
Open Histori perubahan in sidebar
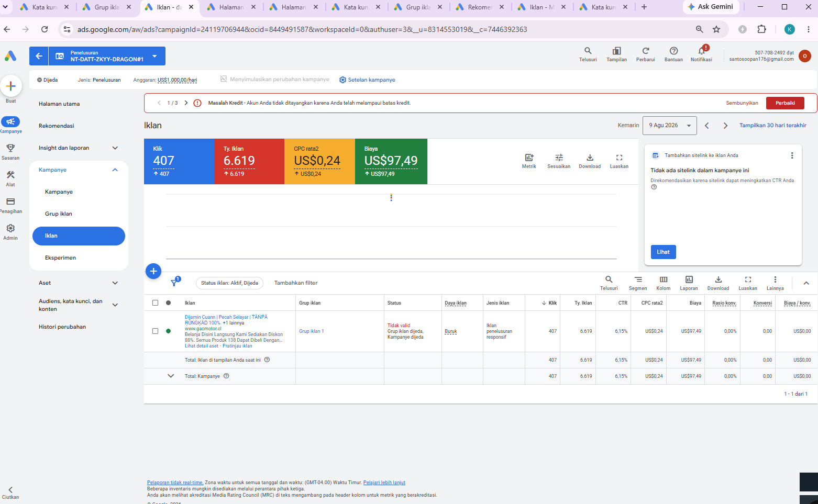(x=62, y=327)
